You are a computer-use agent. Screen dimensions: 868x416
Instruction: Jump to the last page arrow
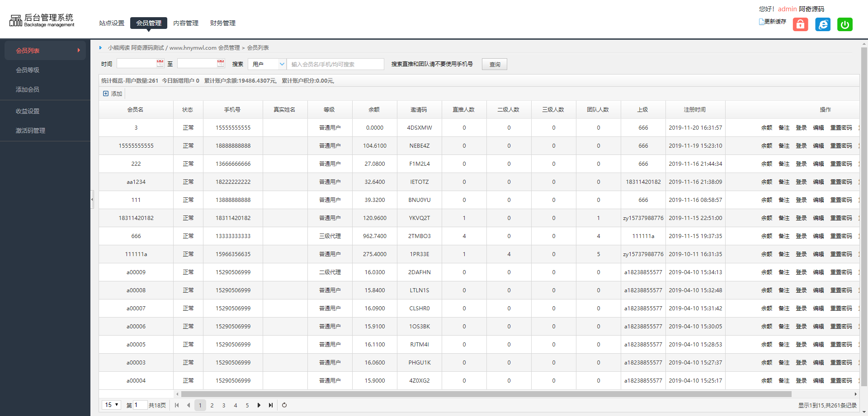tap(271, 405)
